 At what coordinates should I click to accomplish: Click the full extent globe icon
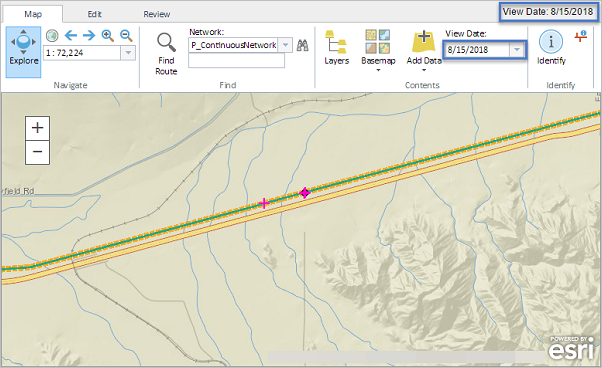(x=52, y=36)
